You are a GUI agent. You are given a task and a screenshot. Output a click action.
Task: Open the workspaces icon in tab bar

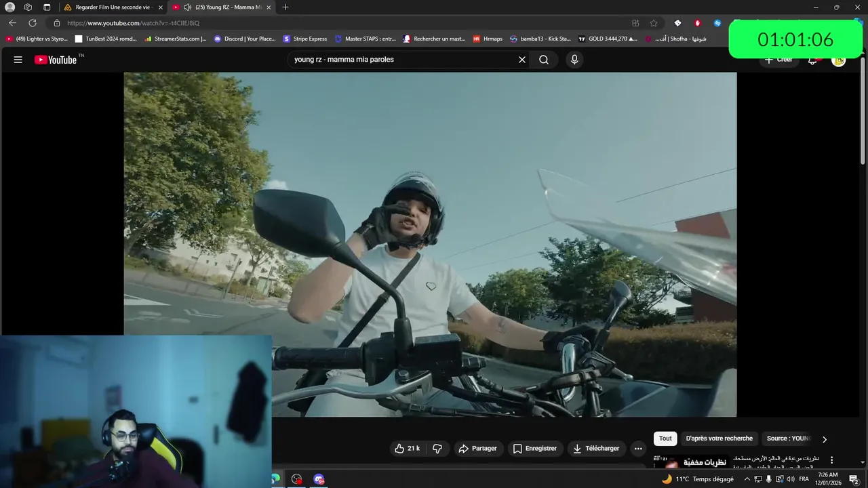(x=28, y=7)
